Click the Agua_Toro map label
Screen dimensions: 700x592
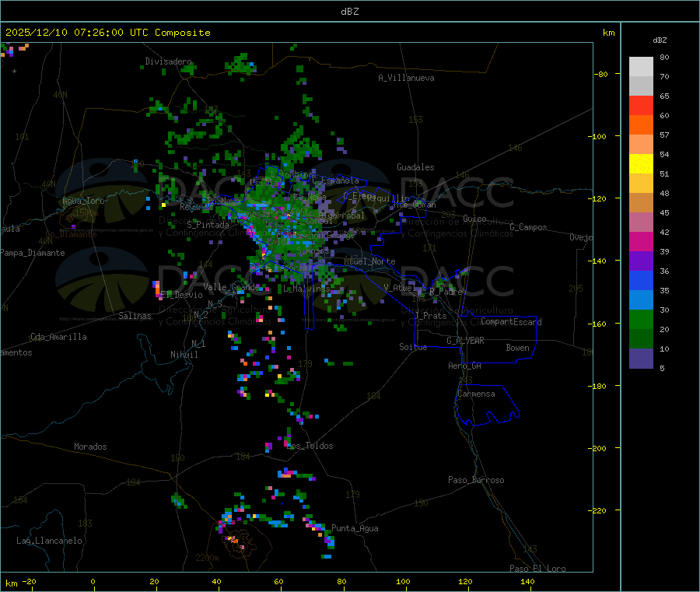point(83,201)
